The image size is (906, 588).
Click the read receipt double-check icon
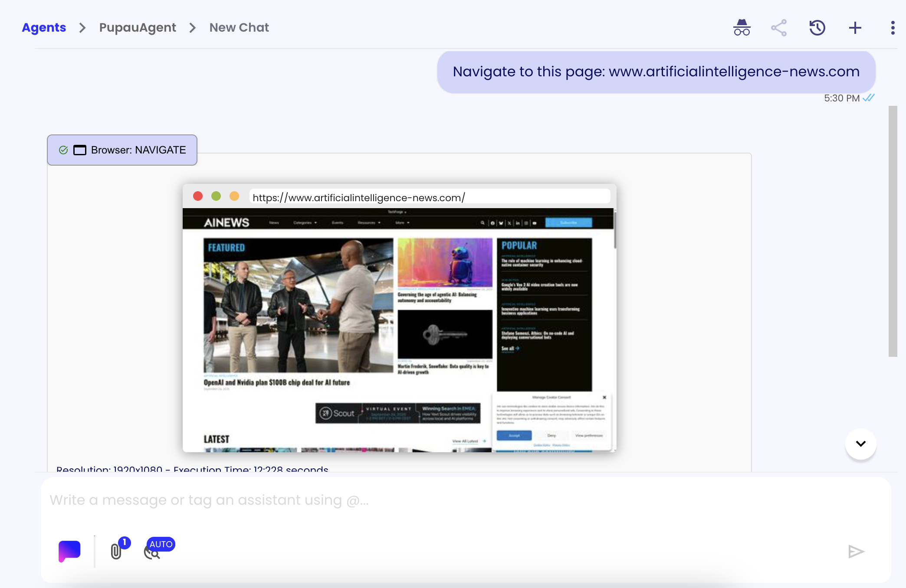[x=868, y=98]
